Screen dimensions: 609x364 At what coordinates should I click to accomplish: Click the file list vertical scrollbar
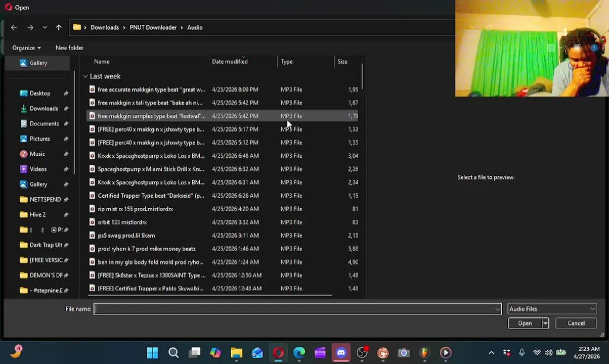click(x=362, y=76)
